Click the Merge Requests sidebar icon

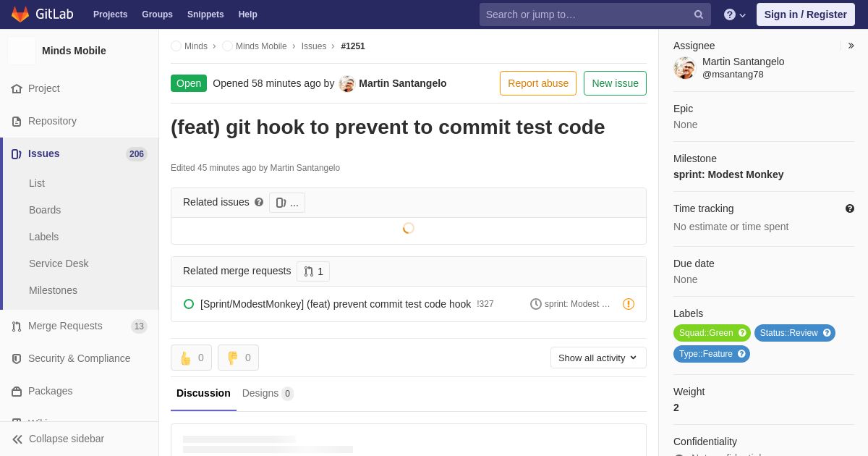(17, 326)
